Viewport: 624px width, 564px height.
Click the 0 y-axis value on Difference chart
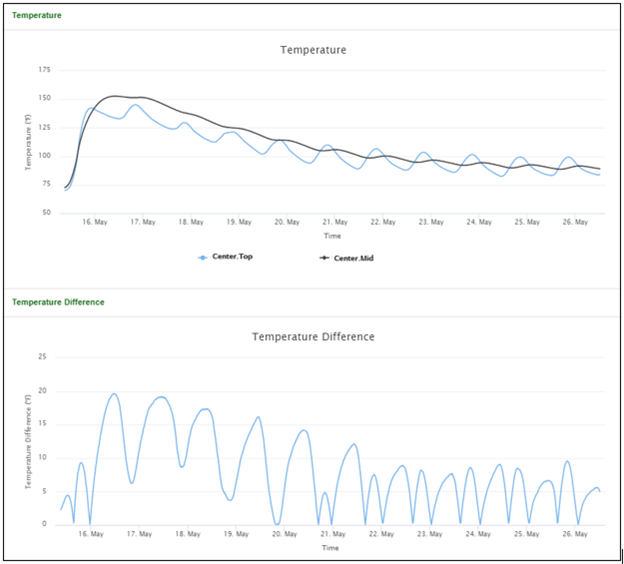(x=44, y=524)
